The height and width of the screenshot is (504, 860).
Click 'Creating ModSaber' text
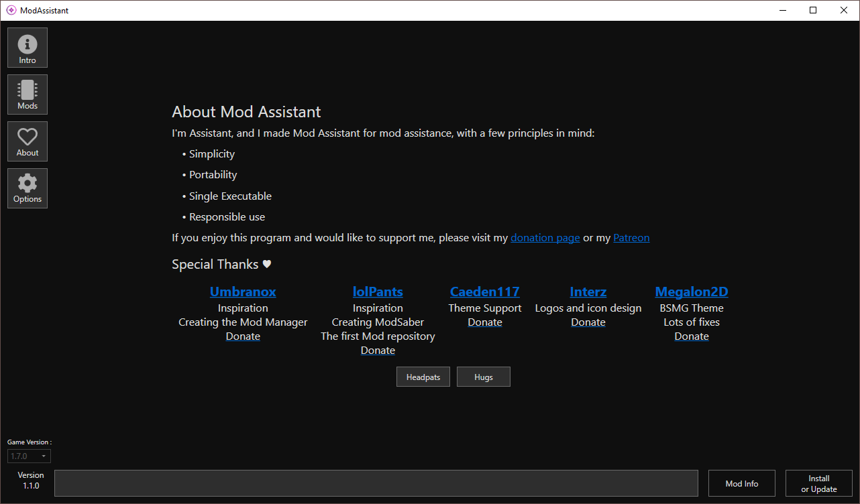pyautogui.click(x=378, y=322)
